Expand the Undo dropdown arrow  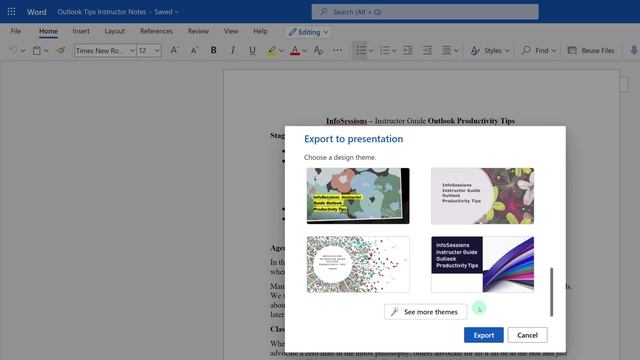click(23, 51)
